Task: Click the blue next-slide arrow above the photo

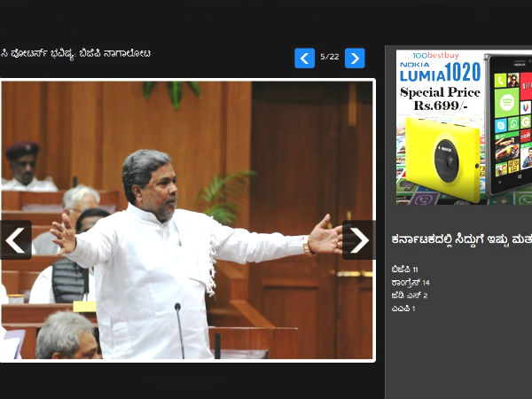Action: 355,59
